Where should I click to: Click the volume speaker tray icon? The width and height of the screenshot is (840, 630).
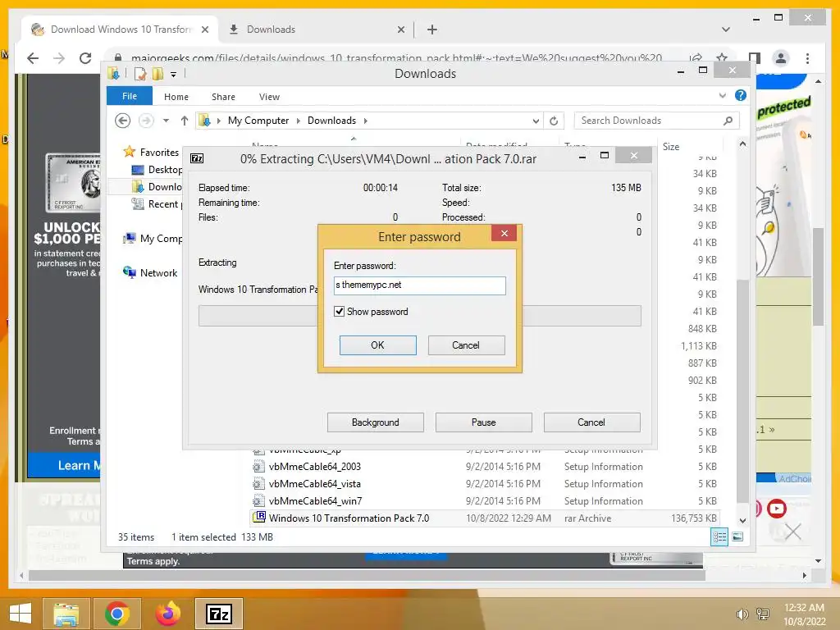pyautogui.click(x=742, y=614)
